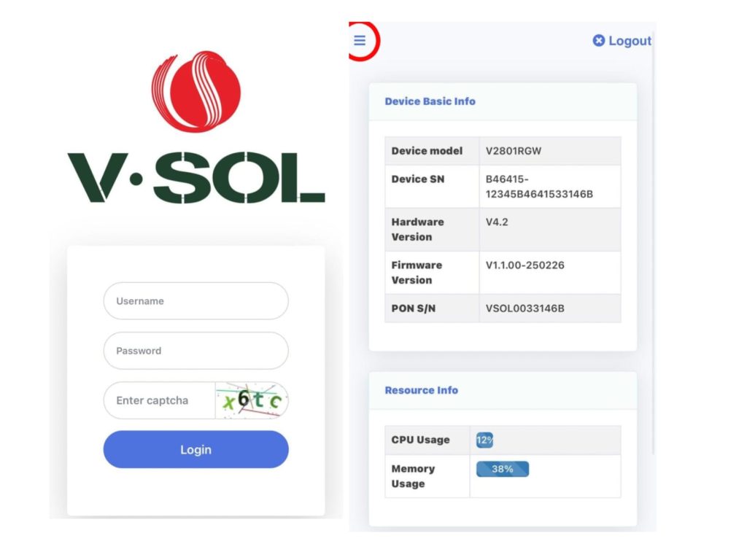The height and width of the screenshot is (560, 747).
Task: Open the hamburger navigation menu
Action: [x=360, y=40]
